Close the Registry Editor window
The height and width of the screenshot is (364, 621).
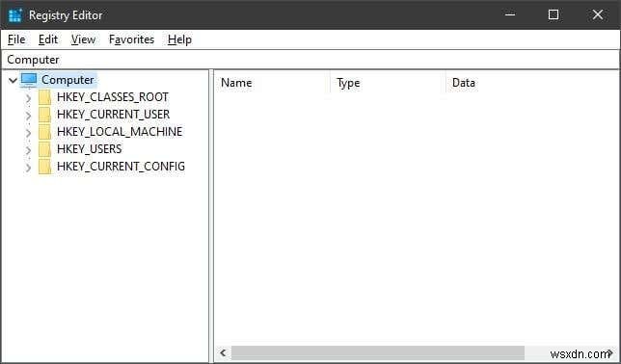pyautogui.click(x=597, y=15)
